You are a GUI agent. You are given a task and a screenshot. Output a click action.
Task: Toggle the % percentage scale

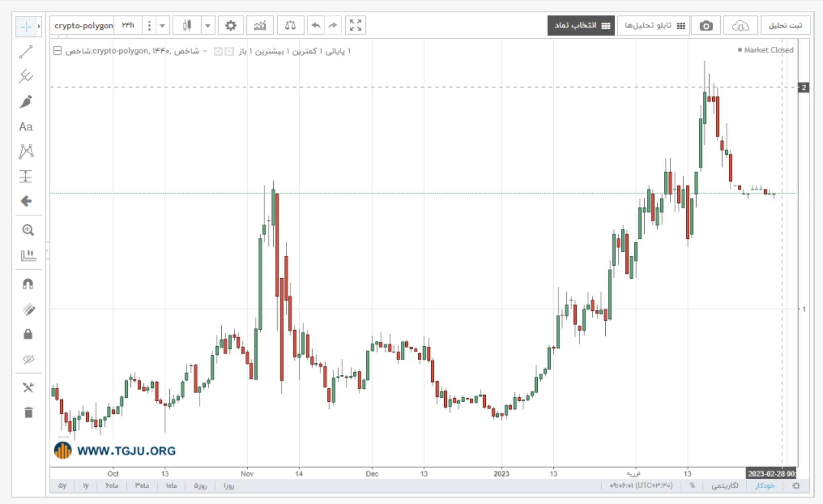(692, 486)
